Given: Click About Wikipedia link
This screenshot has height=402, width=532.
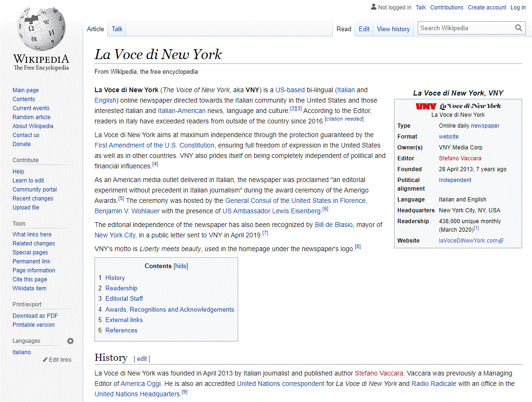Looking at the screenshot, I should point(33,126).
